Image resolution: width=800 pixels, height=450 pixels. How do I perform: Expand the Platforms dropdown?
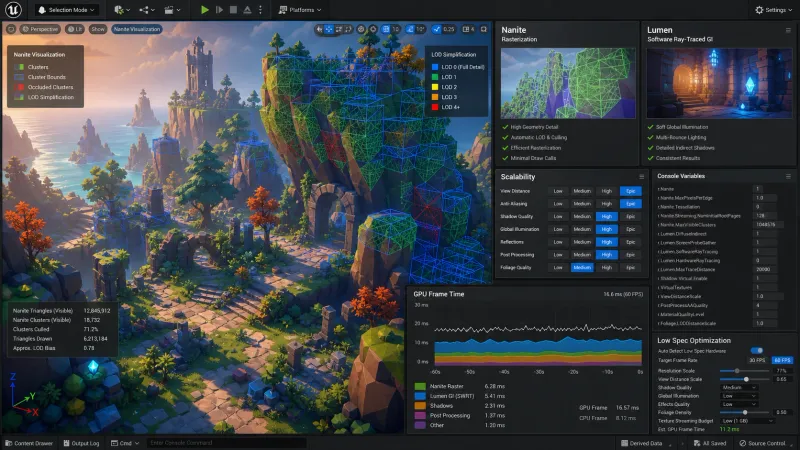tap(300, 10)
